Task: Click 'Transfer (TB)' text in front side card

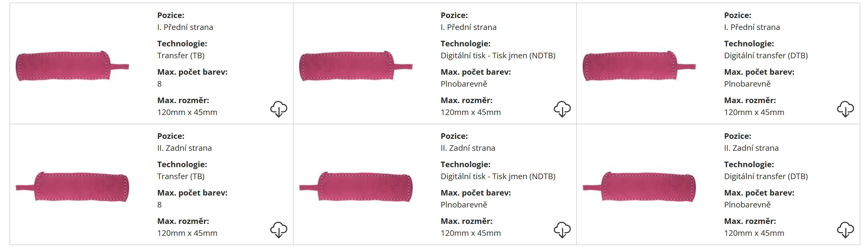Action: pyautogui.click(x=181, y=56)
